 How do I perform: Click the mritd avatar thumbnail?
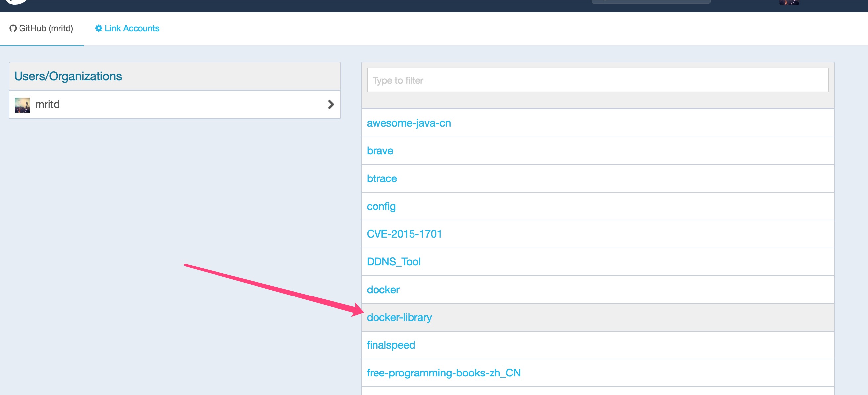click(22, 105)
